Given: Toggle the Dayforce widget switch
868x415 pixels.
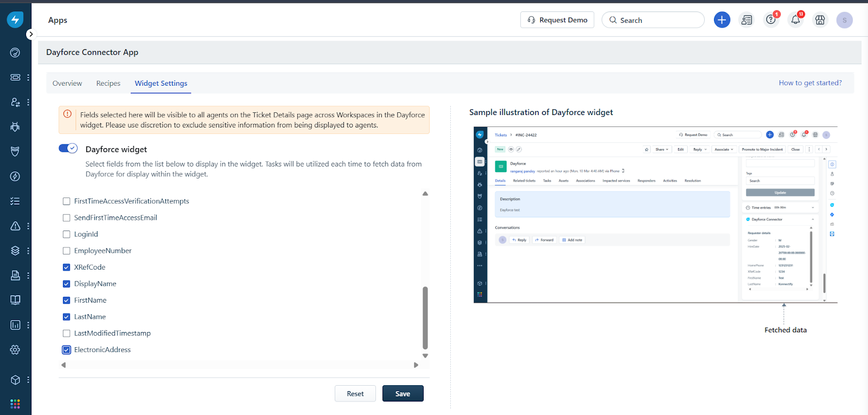Looking at the screenshot, I should click(x=68, y=149).
